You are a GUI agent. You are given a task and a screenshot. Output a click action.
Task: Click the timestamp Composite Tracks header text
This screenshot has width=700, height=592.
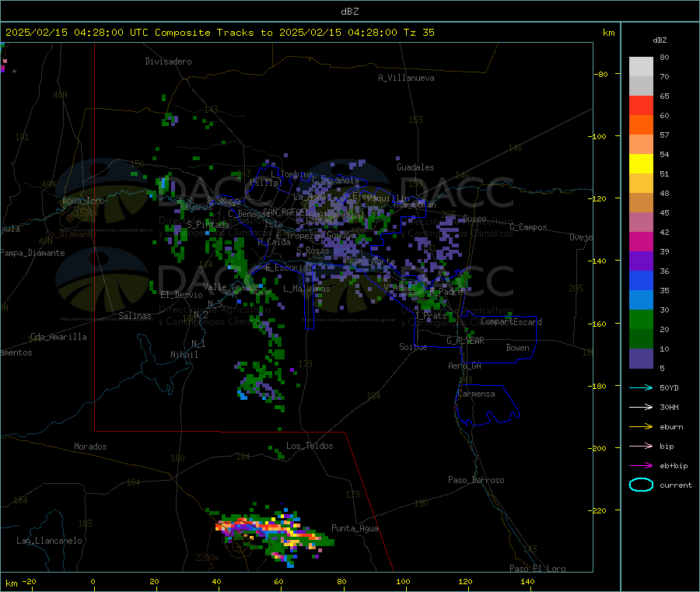(219, 33)
